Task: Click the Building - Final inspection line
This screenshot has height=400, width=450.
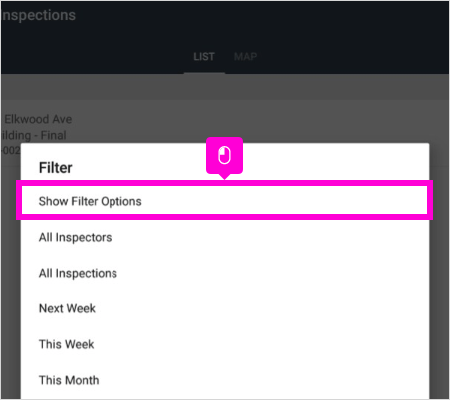Action: tap(33, 135)
